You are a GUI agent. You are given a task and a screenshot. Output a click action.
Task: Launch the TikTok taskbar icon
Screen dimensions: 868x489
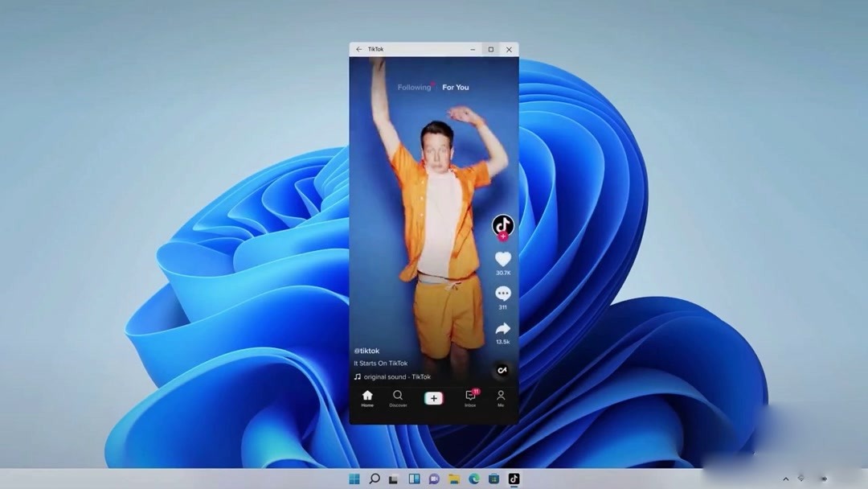tap(513, 478)
